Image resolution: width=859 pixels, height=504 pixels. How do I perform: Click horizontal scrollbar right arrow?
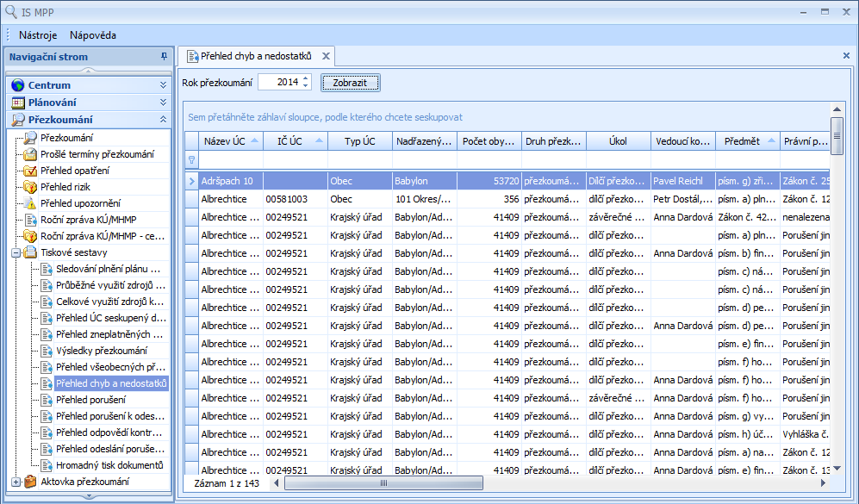(823, 482)
